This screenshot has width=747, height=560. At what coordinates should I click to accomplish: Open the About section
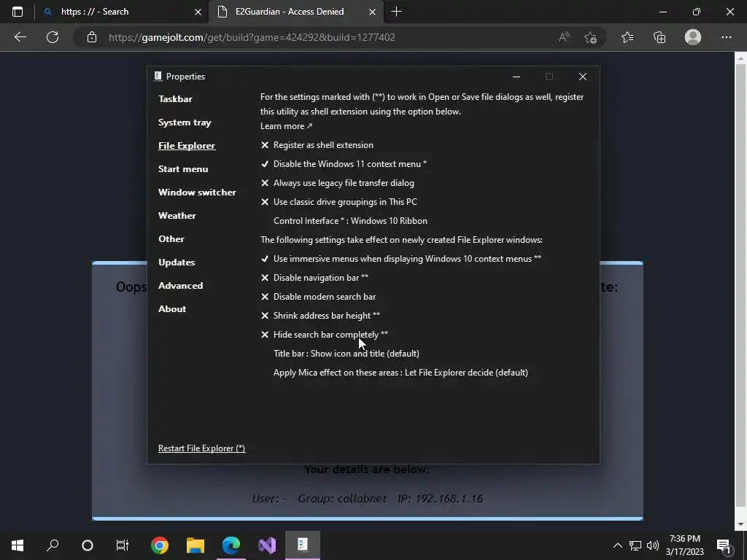(172, 309)
